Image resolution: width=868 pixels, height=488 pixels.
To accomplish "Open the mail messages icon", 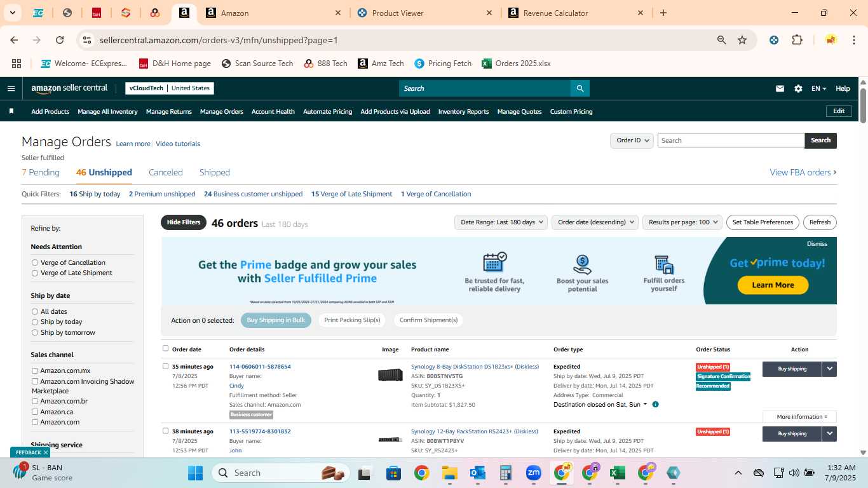I will pyautogui.click(x=780, y=89).
